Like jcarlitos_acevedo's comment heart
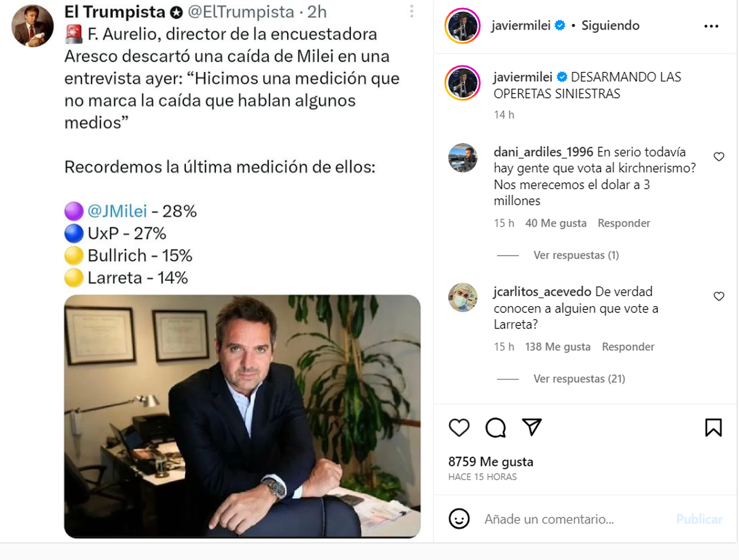Viewport: 739px width, 560px height. pos(719,296)
